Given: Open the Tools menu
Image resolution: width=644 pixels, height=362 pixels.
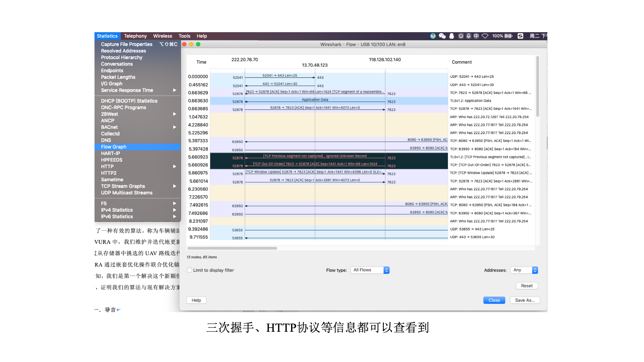Looking at the screenshot, I should point(185,36).
